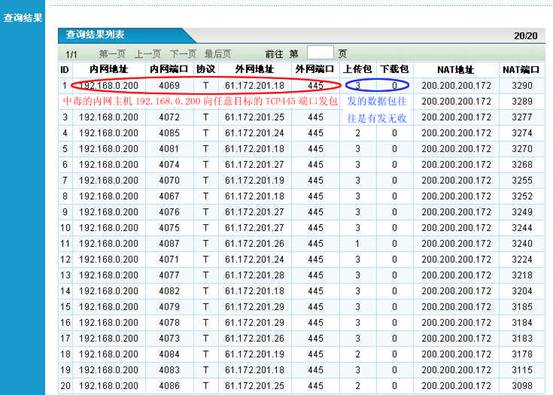The width and height of the screenshot is (553, 395).
Task: Focus the page number input field
Action: click(x=320, y=53)
